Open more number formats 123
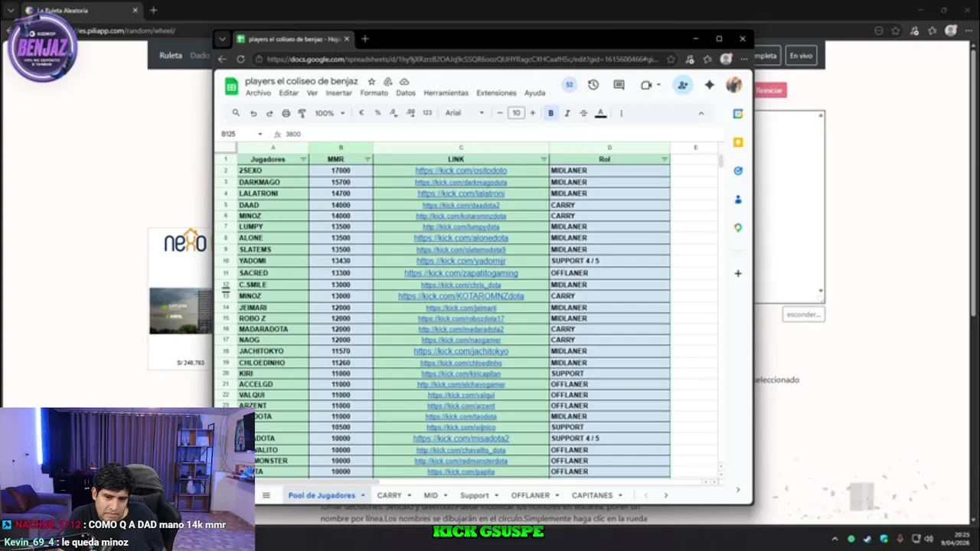The height and width of the screenshot is (551, 980). pyautogui.click(x=427, y=112)
